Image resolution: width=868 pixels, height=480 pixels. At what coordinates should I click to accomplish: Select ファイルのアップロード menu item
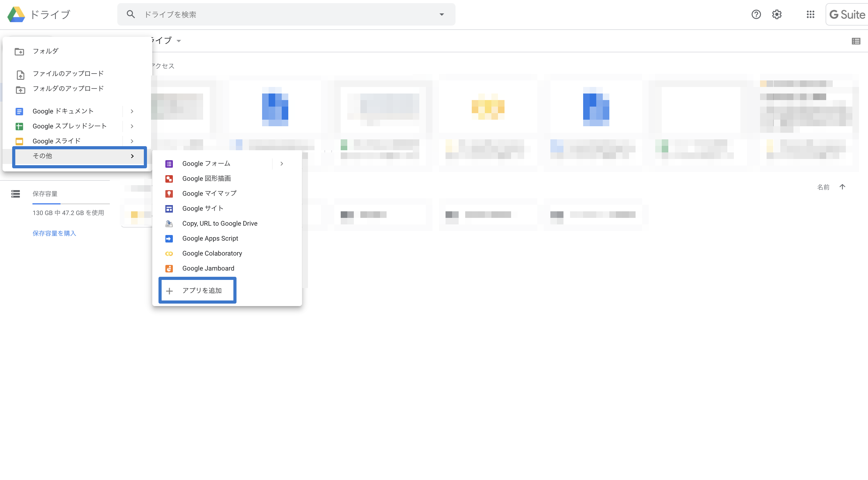[x=68, y=73]
